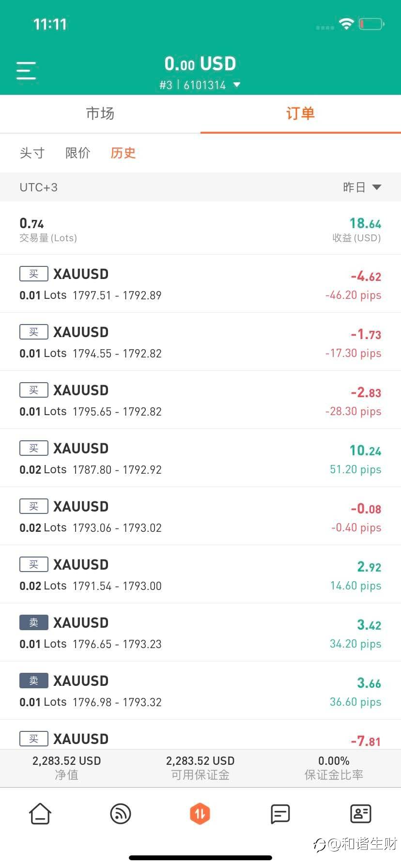401x868 pixels.
Task: Select the 订单 tab
Action: tap(300, 114)
